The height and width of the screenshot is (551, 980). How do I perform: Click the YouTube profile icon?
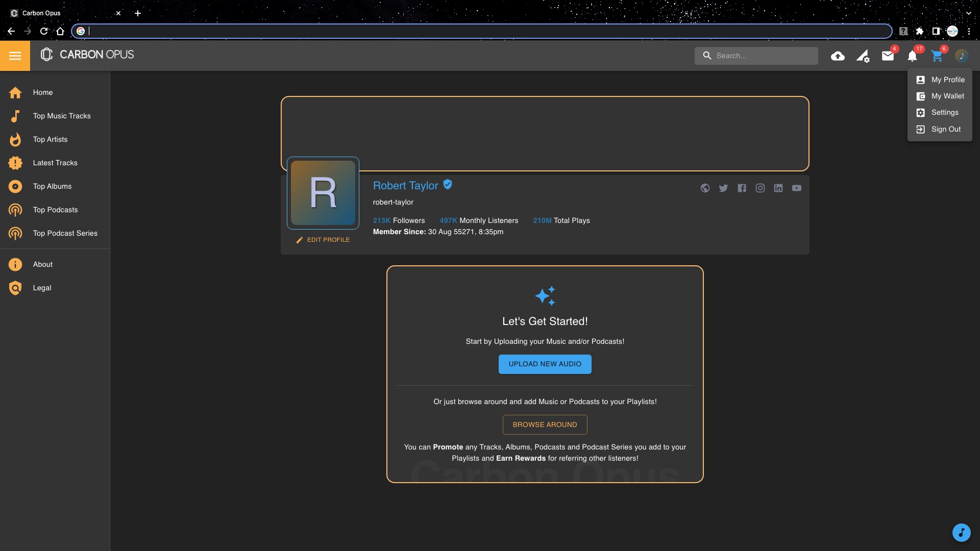796,188
